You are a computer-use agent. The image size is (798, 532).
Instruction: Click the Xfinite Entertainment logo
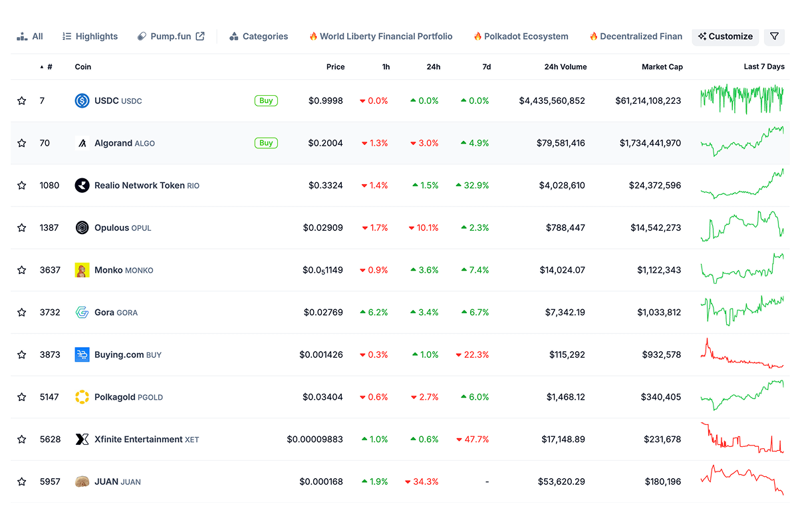pos(82,440)
